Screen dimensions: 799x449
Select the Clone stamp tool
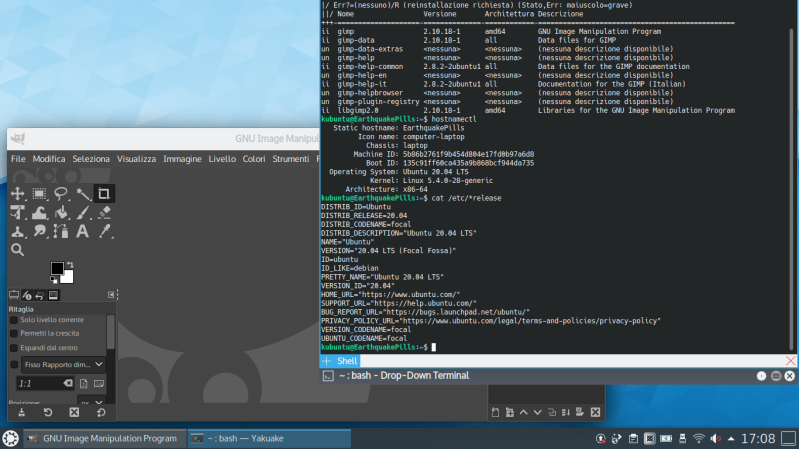pyautogui.click(x=17, y=231)
